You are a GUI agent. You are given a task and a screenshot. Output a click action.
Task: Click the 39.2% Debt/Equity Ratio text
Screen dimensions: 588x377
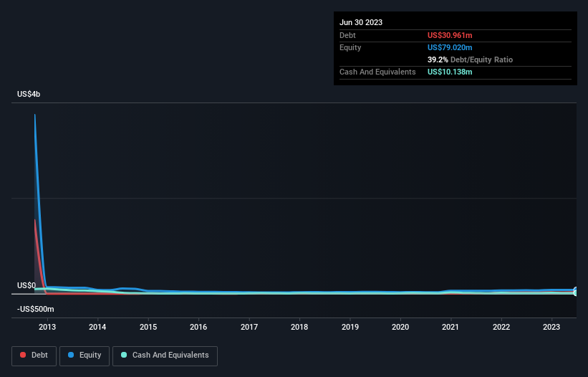tap(470, 59)
